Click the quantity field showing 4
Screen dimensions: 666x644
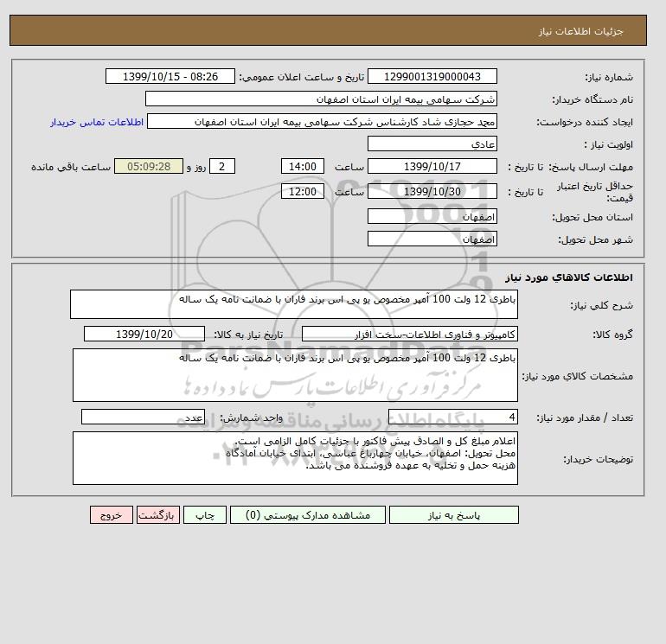(x=453, y=417)
